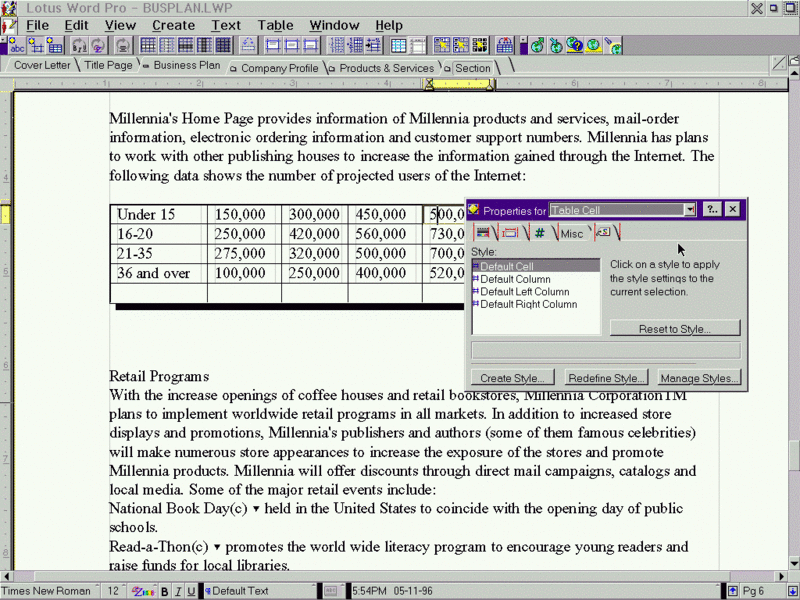Open text properties icon with abc label

pyautogui.click(x=17, y=46)
